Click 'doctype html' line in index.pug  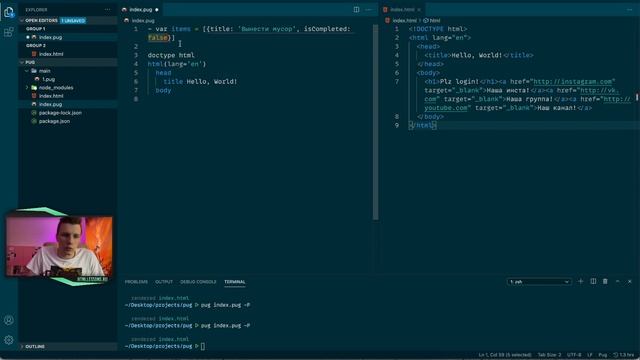coord(171,55)
